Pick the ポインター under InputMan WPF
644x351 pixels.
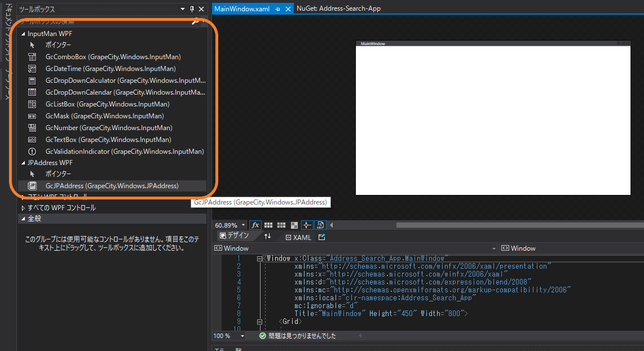pyautogui.click(x=58, y=45)
